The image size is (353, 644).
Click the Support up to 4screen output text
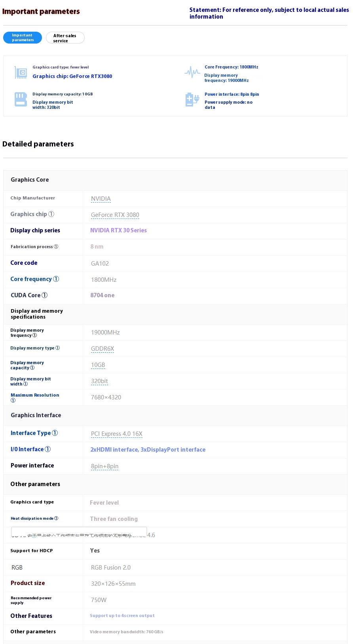(122, 616)
